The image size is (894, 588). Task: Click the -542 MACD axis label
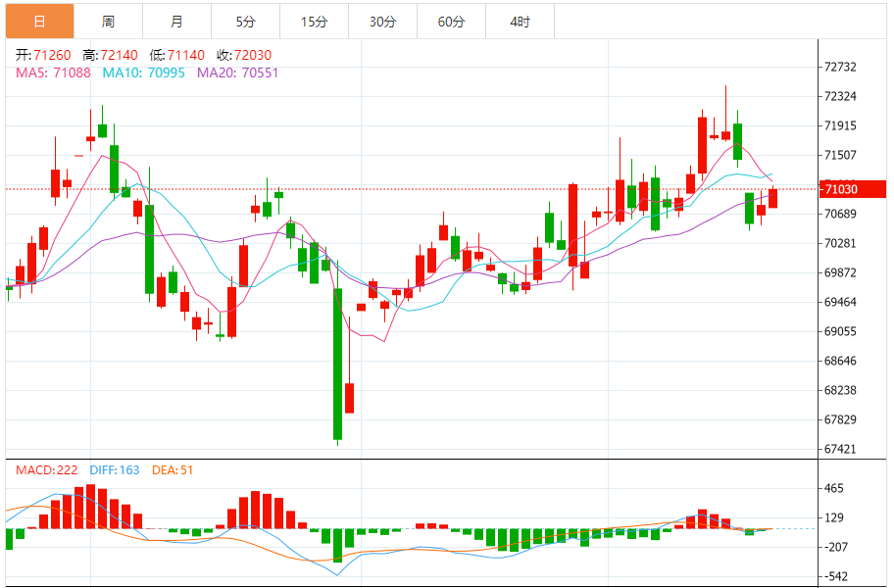click(834, 576)
